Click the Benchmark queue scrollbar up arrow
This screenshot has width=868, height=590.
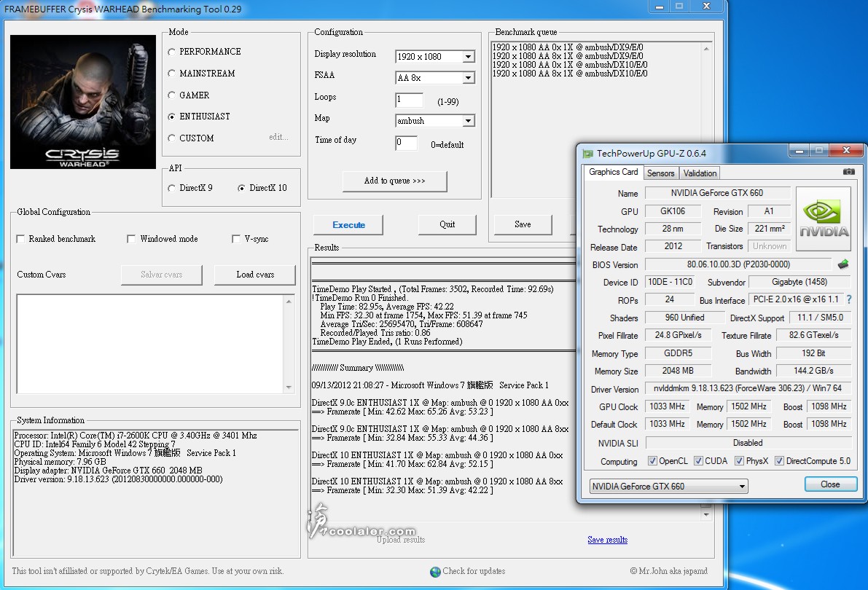706,49
